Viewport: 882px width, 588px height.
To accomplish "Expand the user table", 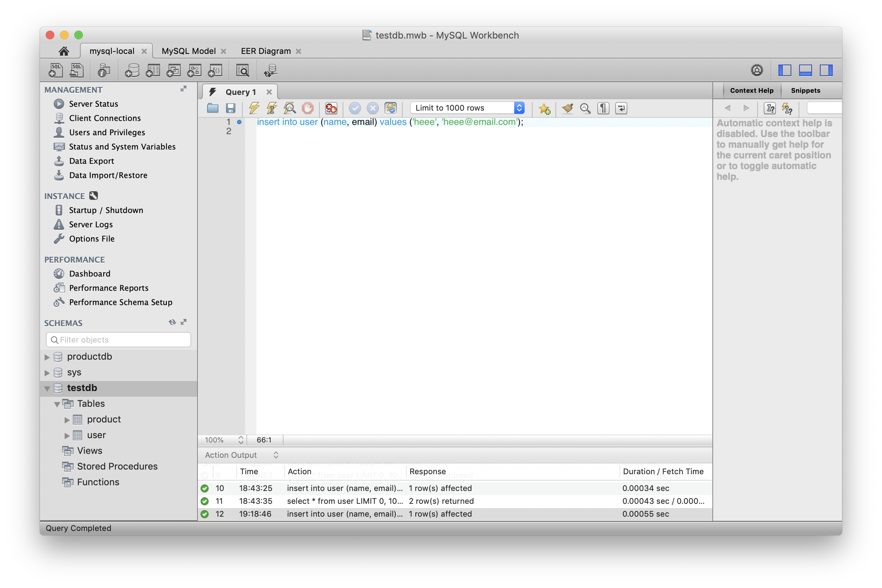I will tap(67, 436).
